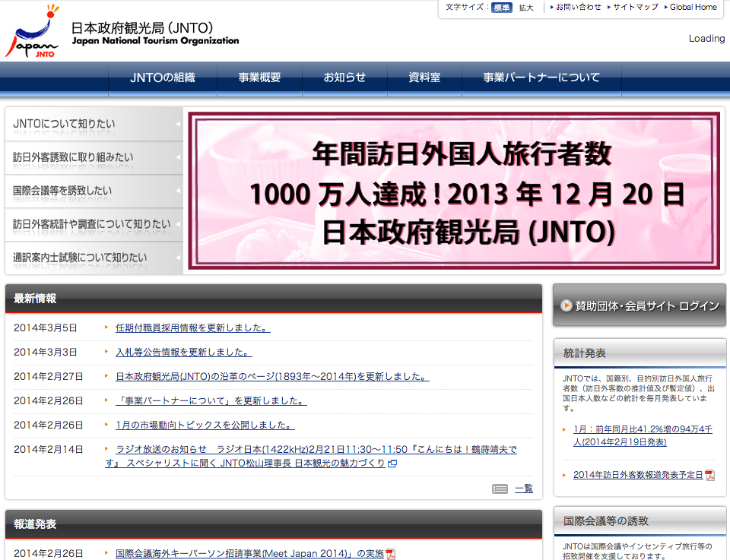
Task: Click the 賛助団体・会員サイト ログイン play icon
Action: click(566, 305)
